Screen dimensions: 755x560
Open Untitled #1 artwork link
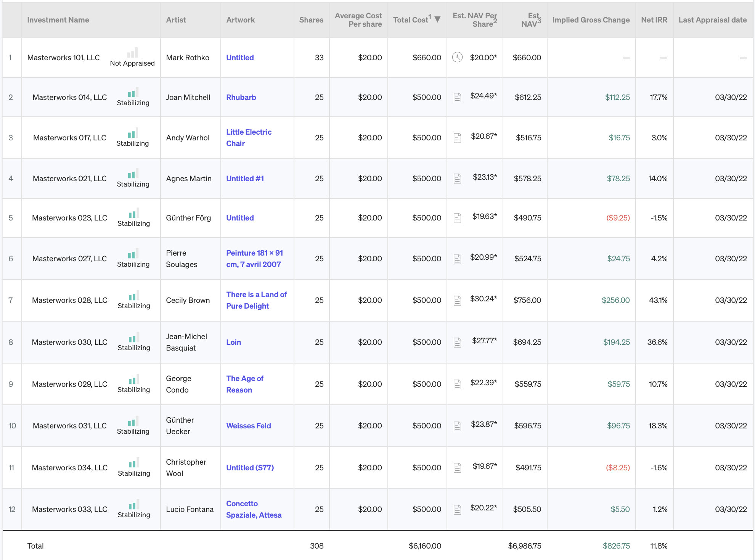245,179
